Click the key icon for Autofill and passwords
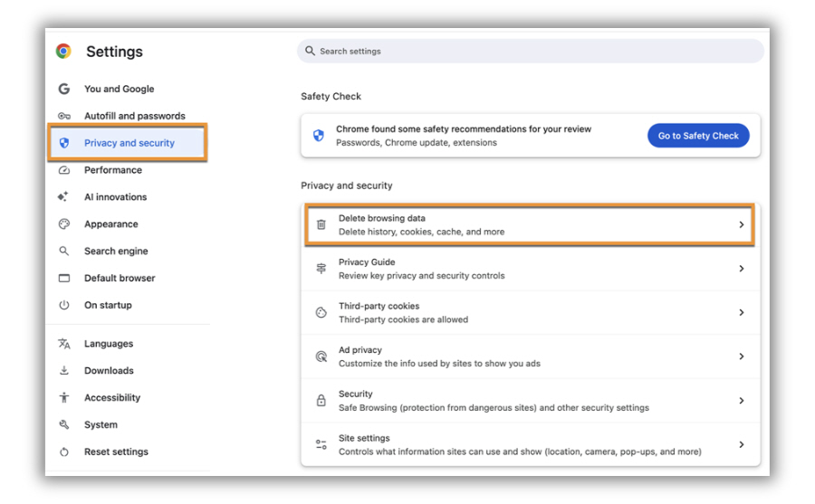This screenshot has width=815, height=504. coord(64,116)
